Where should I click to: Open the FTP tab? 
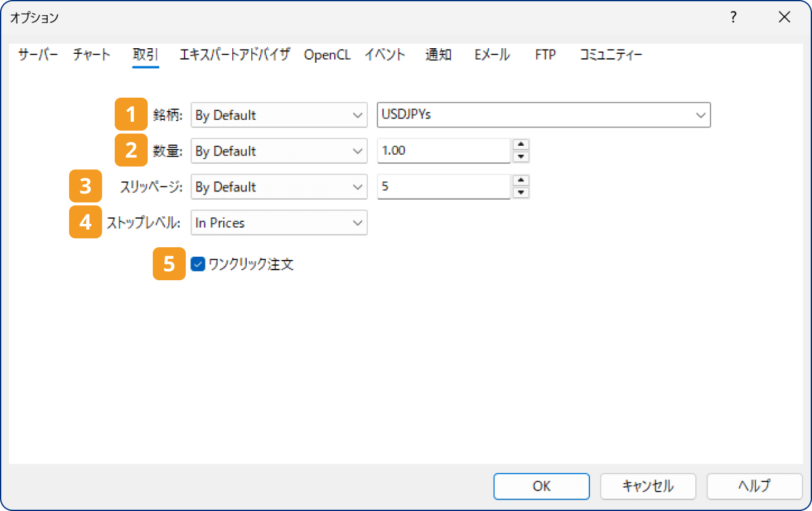pyautogui.click(x=544, y=55)
